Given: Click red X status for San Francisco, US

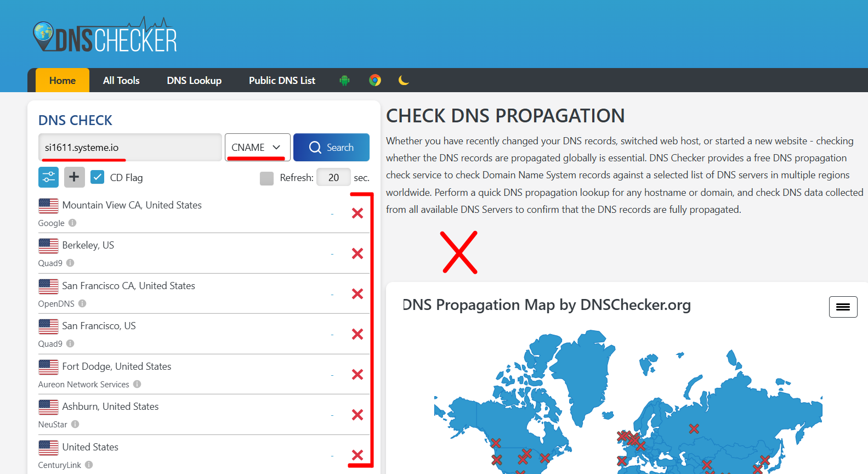Looking at the screenshot, I should coord(358,334).
